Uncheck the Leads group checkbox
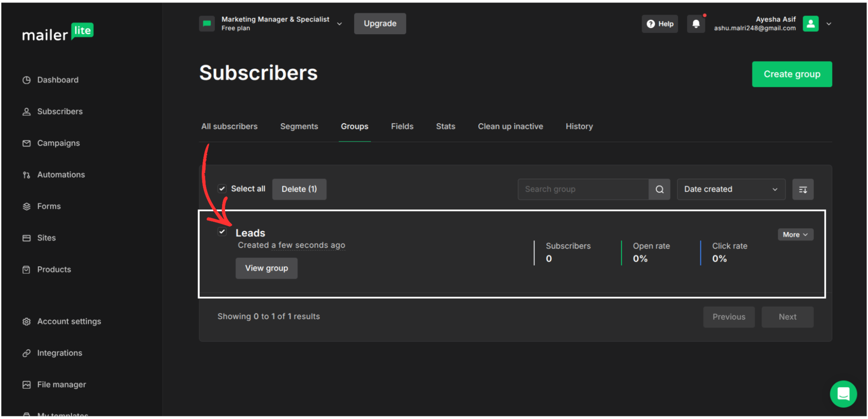 point(222,231)
